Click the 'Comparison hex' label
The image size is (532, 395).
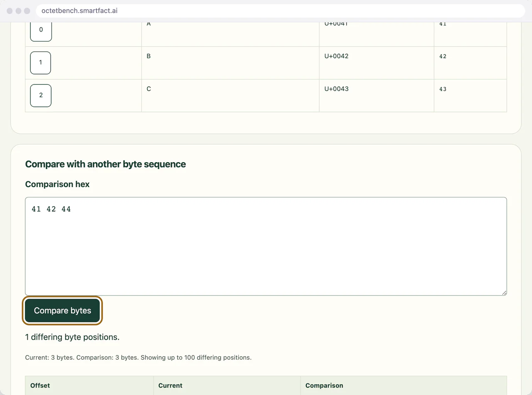click(57, 184)
